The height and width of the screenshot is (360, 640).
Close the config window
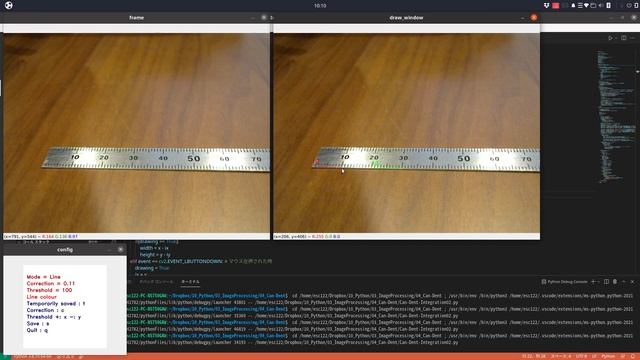[x=120, y=249]
